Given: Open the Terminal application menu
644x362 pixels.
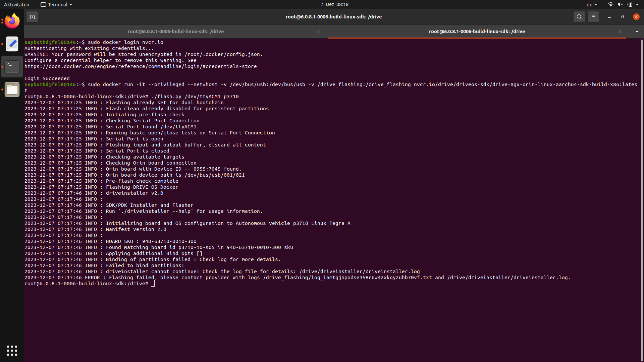Looking at the screenshot, I should coord(56,4).
